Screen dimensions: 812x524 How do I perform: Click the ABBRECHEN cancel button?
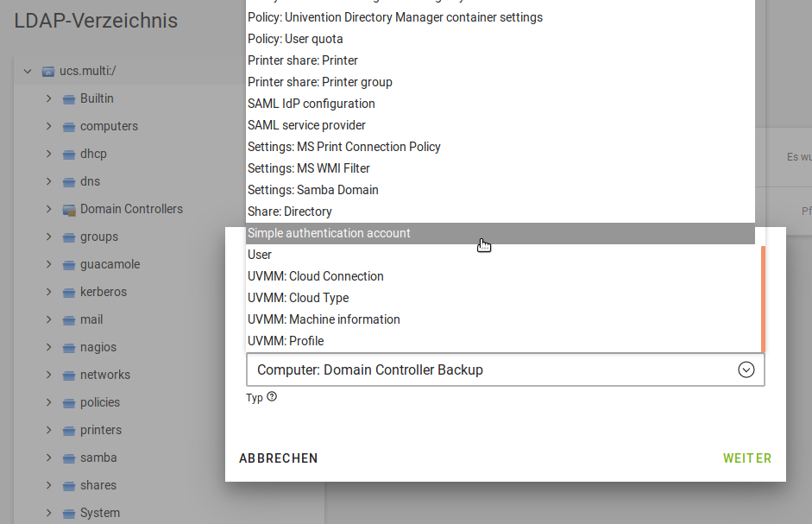279,458
